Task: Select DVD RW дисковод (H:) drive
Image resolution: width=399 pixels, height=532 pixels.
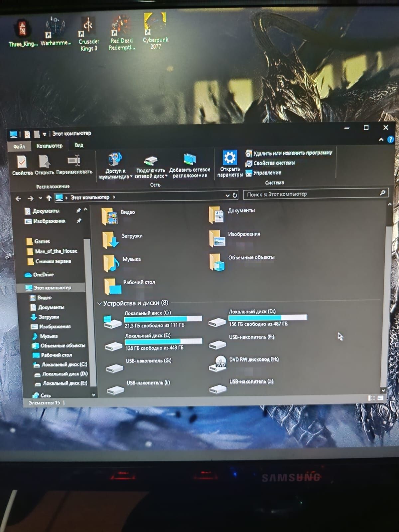Action: (244, 363)
